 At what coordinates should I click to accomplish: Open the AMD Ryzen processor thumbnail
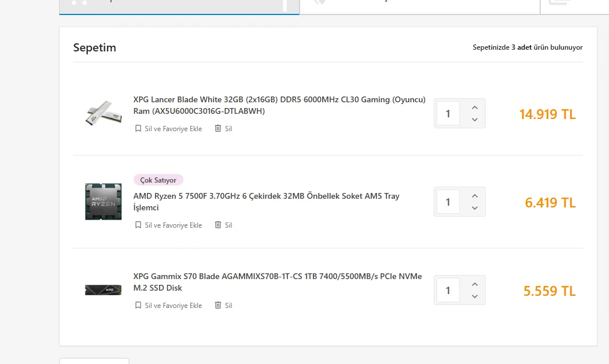[x=104, y=202]
